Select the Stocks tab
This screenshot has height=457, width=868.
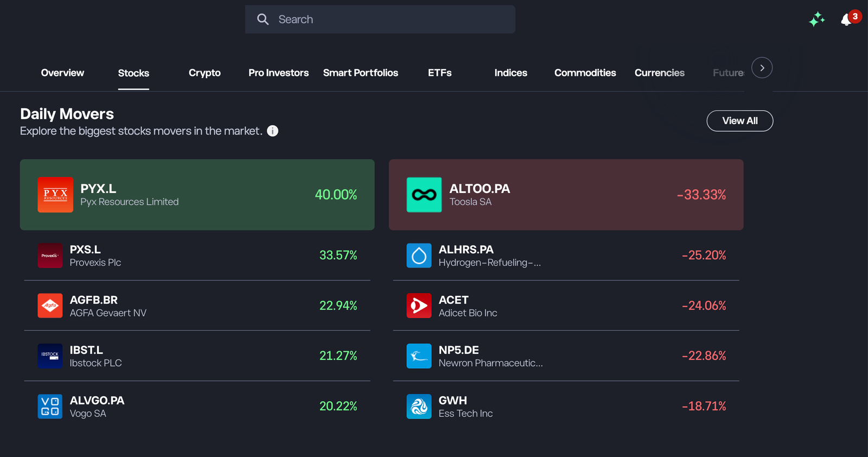click(x=133, y=73)
